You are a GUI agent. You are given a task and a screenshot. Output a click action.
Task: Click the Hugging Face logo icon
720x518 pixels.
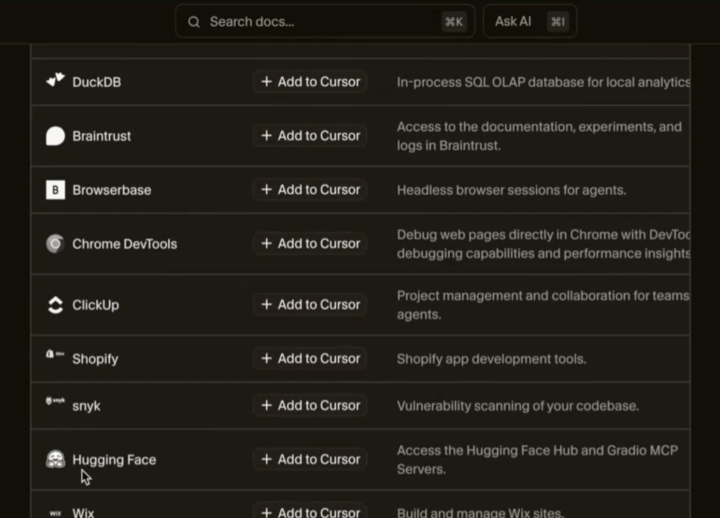55,460
